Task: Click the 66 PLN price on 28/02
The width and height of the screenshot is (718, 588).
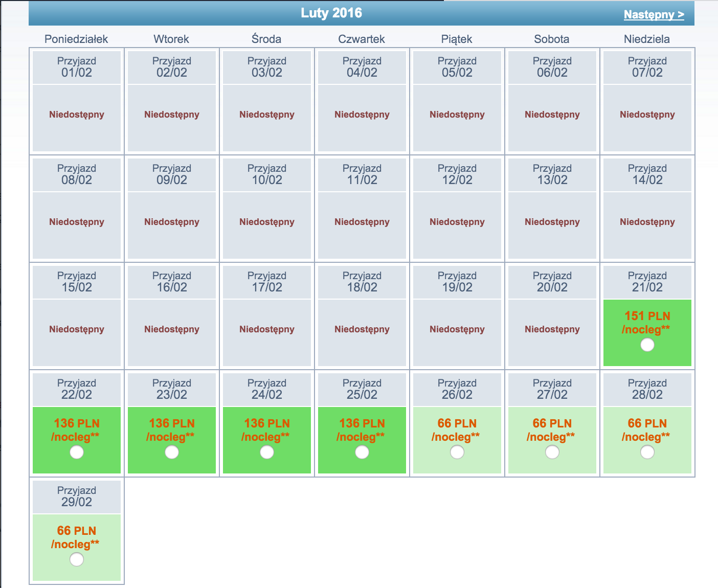Action: coord(647,423)
